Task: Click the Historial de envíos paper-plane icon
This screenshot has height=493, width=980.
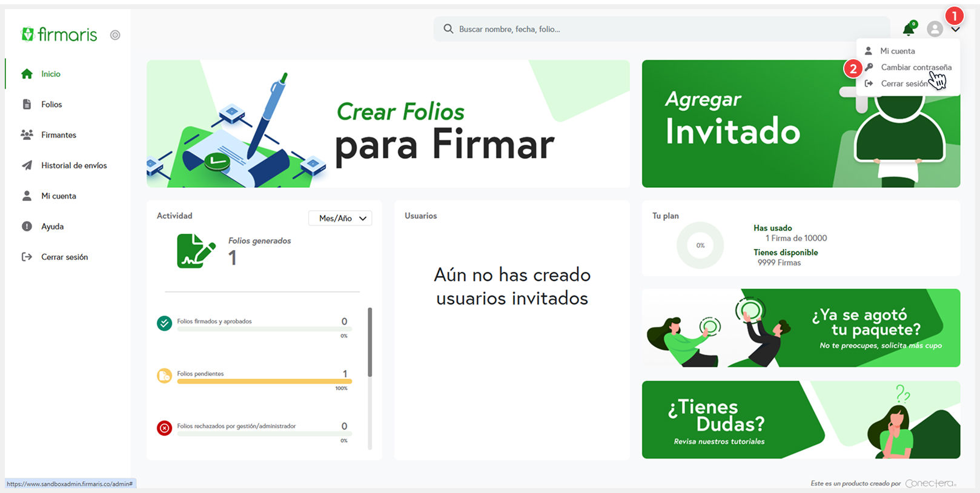Action: click(27, 165)
